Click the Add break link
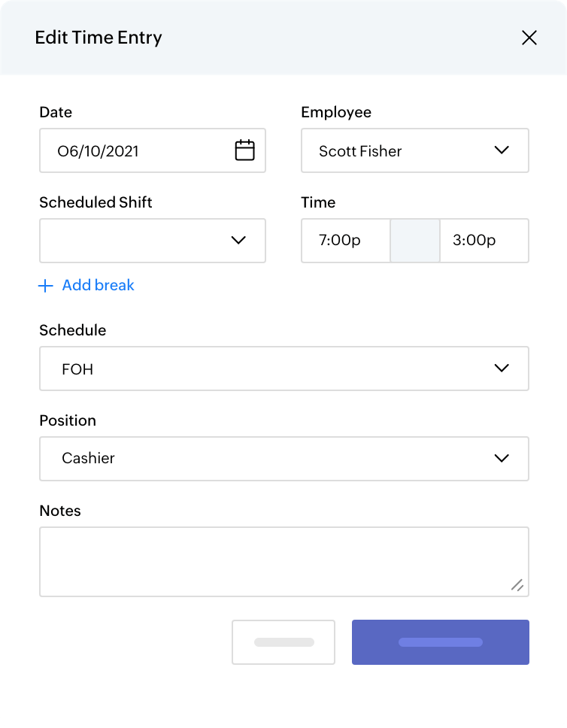This screenshot has height=728, width=567. (x=98, y=286)
